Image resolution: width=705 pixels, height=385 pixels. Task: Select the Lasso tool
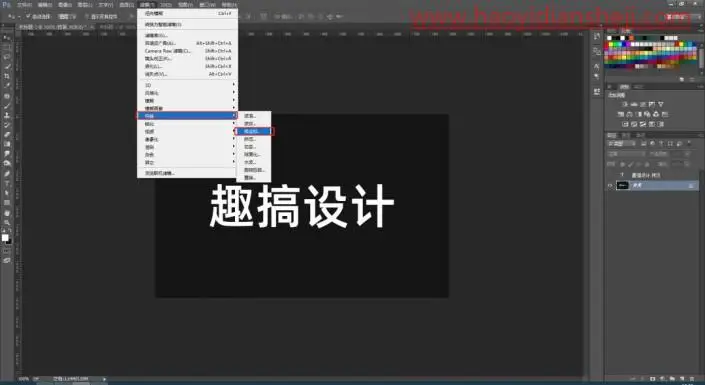[7, 57]
